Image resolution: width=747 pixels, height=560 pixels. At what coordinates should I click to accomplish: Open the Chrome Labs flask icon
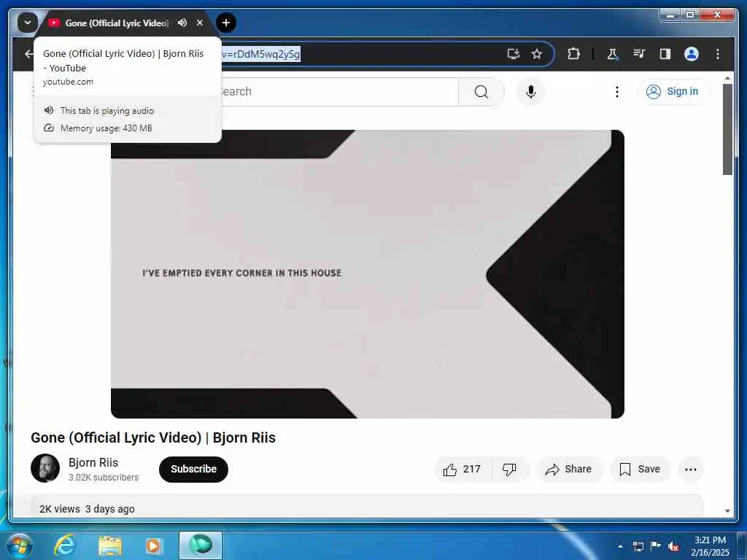pos(613,54)
